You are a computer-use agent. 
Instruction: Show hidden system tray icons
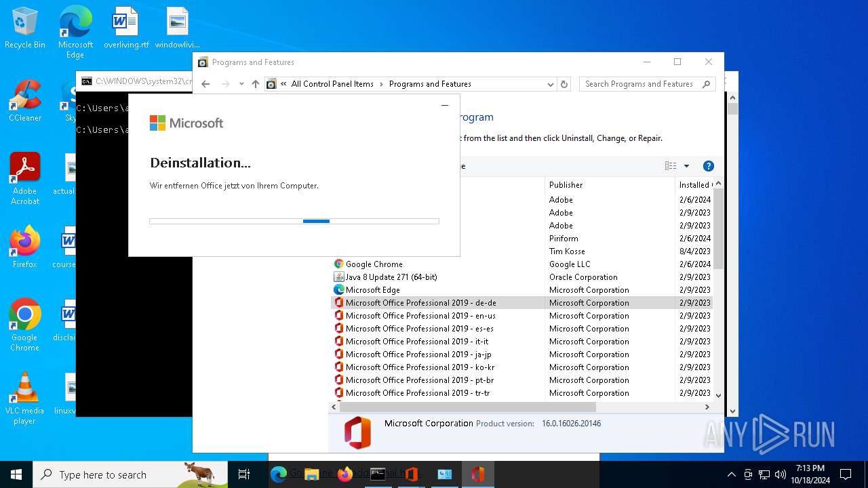(731, 474)
